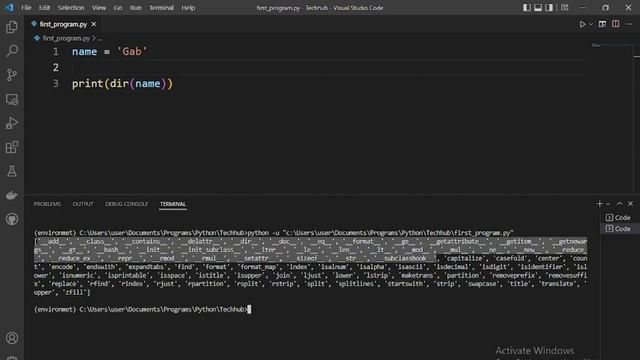
Task: Split the editor to the right
Action: click(616, 24)
